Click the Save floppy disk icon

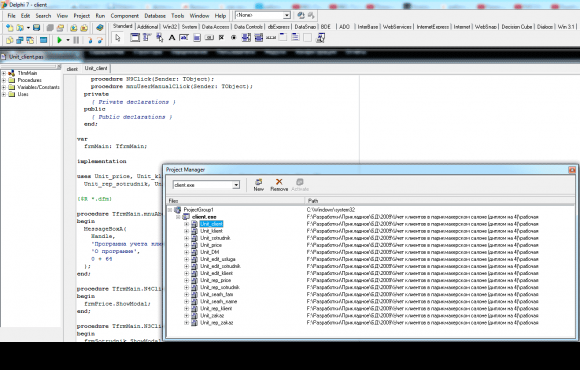[x=36, y=28]
